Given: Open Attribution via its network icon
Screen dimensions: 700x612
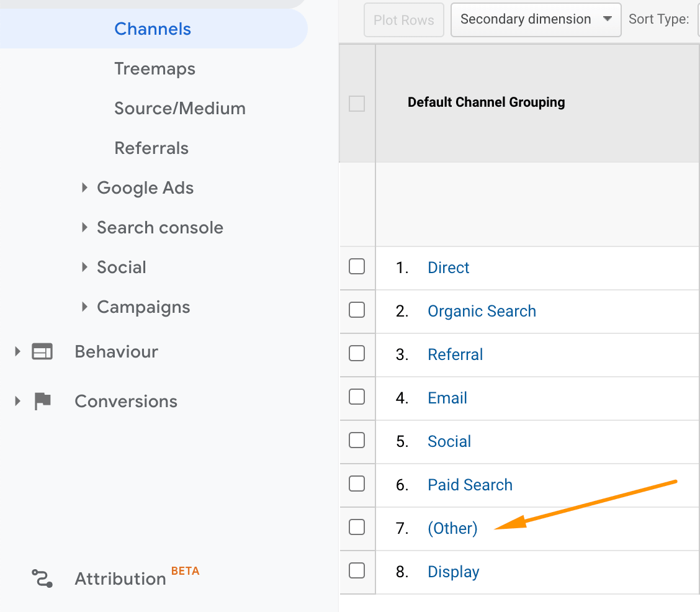Looking at the screenshot, I should (42, 578).
